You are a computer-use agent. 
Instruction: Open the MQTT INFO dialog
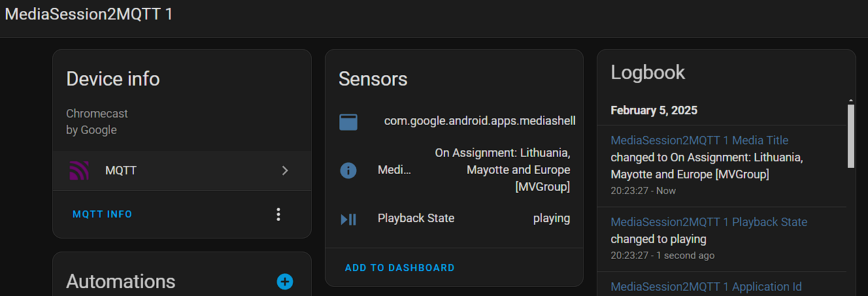click(103, 214)
